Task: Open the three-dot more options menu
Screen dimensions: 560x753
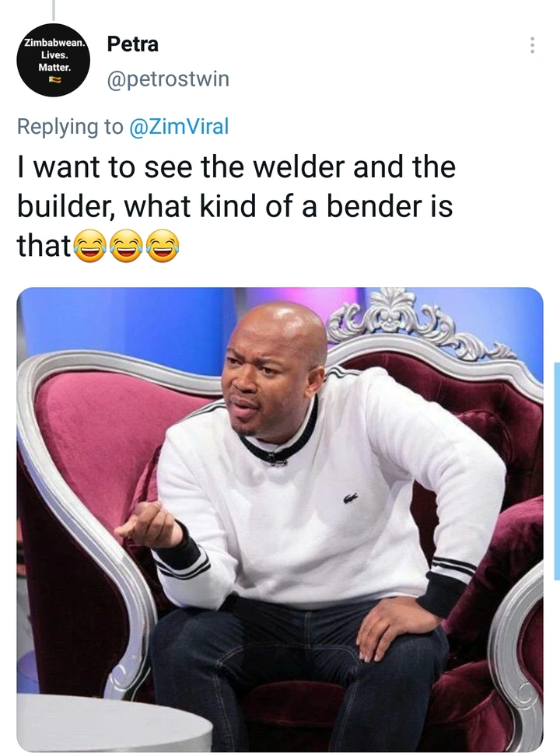Action: (532, 45)
